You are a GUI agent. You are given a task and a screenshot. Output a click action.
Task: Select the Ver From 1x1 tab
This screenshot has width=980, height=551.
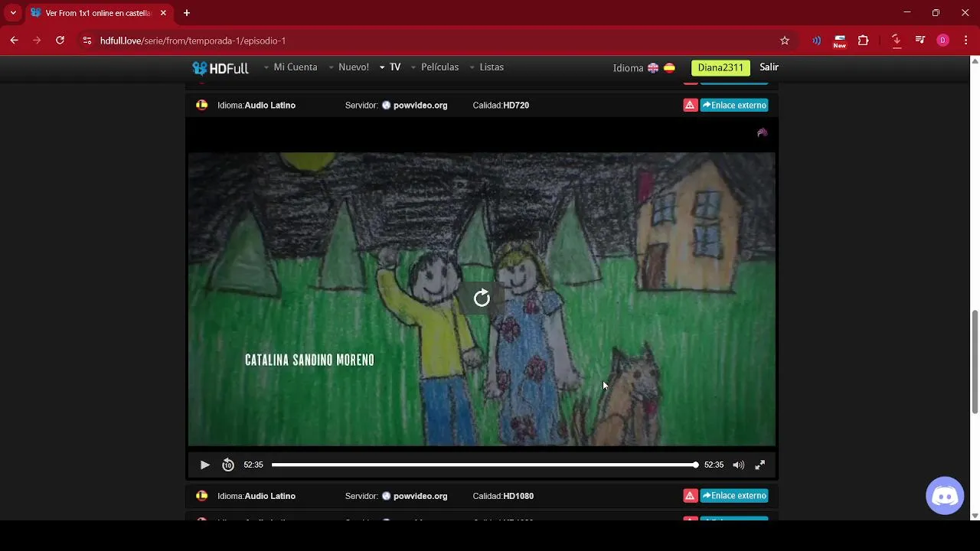99,13
